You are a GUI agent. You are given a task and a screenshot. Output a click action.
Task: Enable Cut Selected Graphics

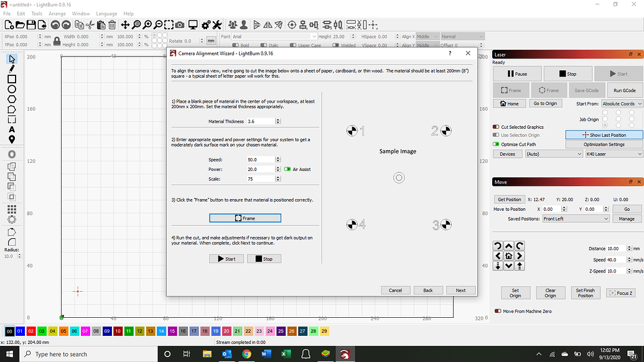click(496, 126)
